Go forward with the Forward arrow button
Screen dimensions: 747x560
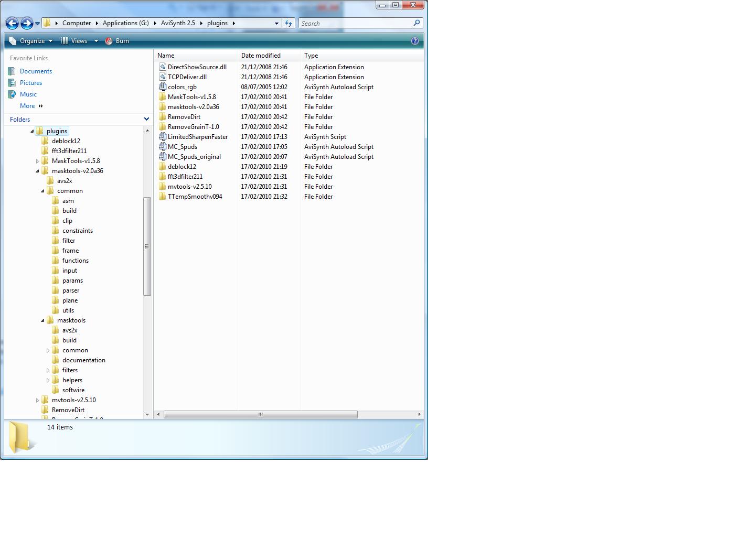pyautogui.click(x=27, y=23)
